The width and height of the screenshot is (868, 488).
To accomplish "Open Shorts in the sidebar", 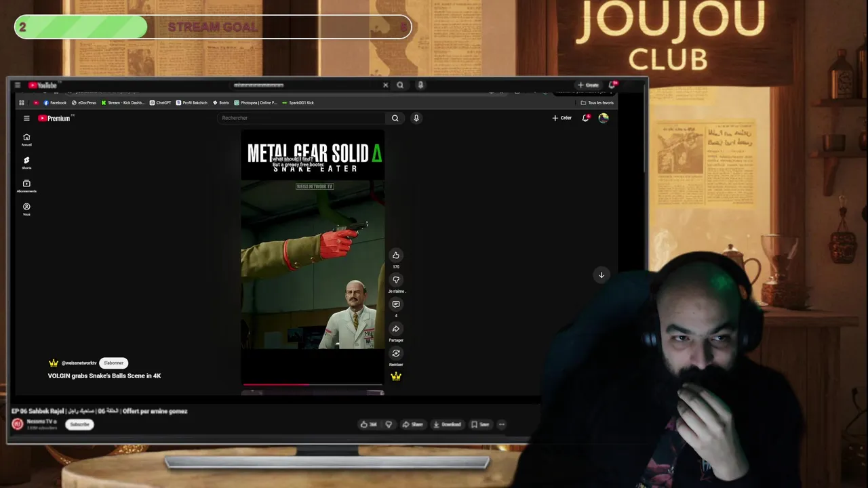I will (26, 163).
